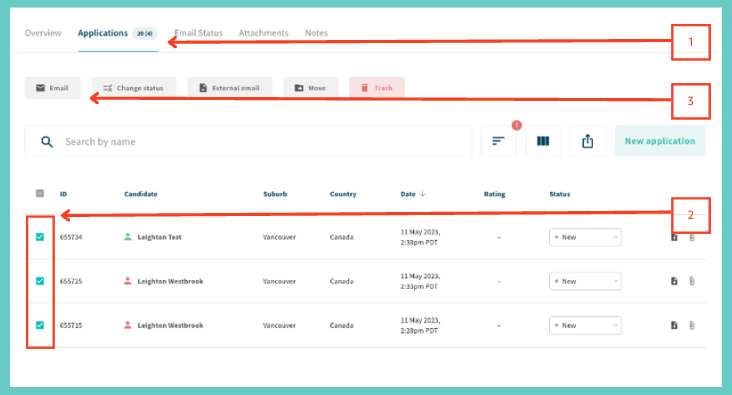Switch to the Overview tab

(x=43, y=33)
